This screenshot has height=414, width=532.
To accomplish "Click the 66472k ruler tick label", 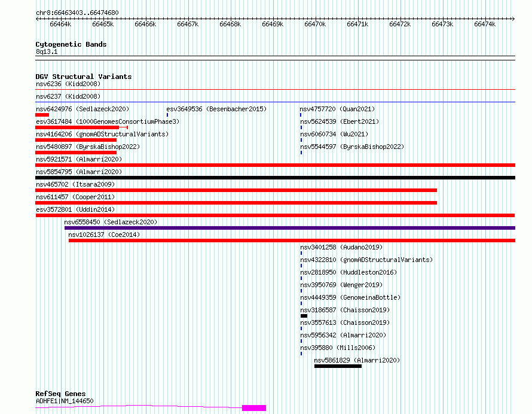I will coord(400,24).
